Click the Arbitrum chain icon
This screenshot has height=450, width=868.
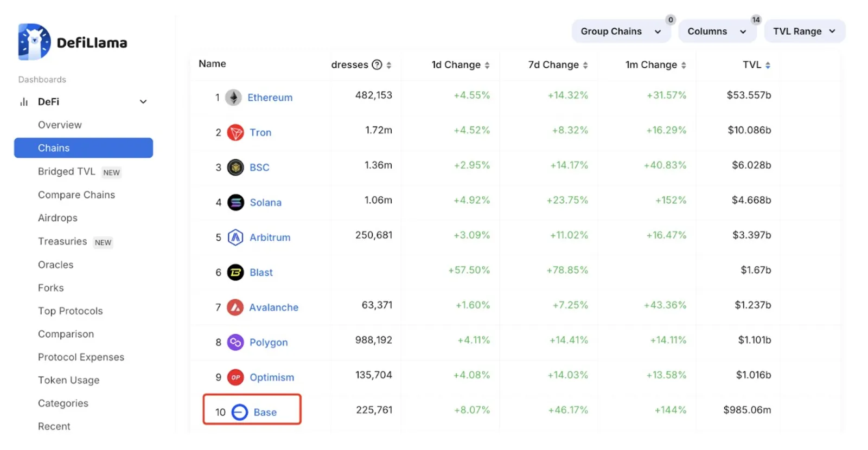coord(235,237)
